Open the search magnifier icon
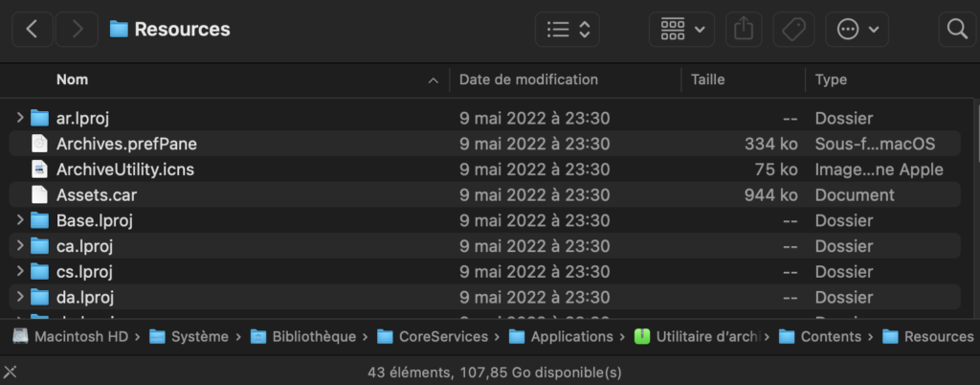 coord(957,30)
